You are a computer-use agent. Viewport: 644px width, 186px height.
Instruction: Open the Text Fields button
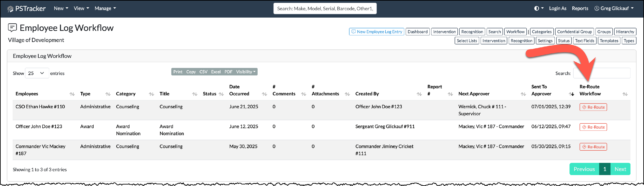point(585,41)
